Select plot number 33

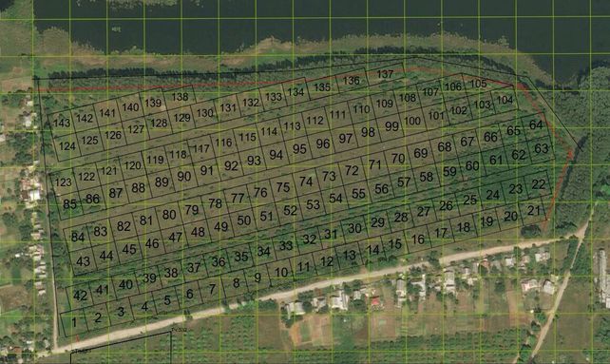click(286, 245)
